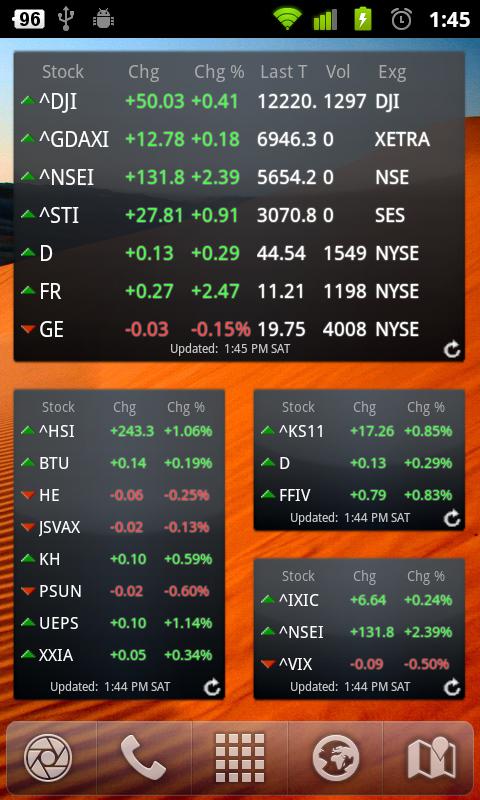
Task: Open the phone dialer in the dock
Action: (144, 758)
